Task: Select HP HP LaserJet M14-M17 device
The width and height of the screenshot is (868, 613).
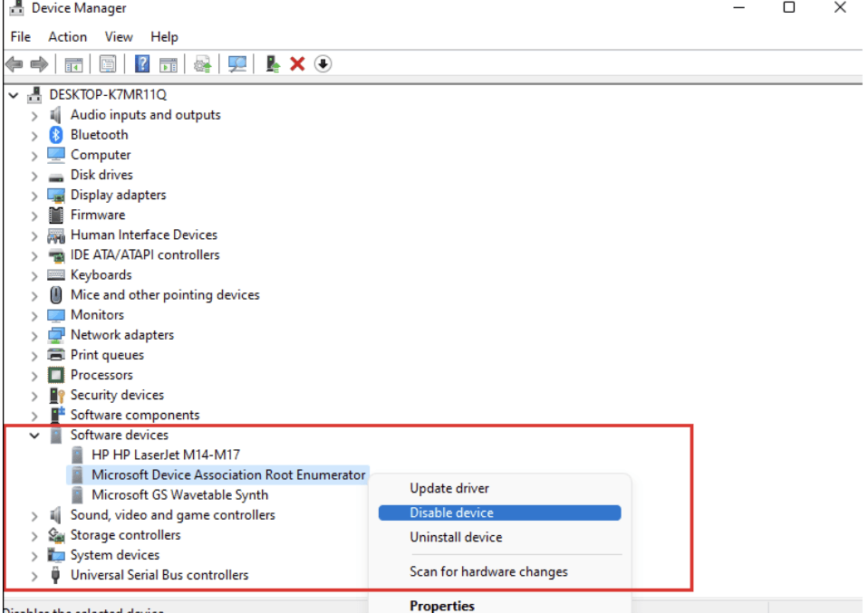Action: point(166,455)
